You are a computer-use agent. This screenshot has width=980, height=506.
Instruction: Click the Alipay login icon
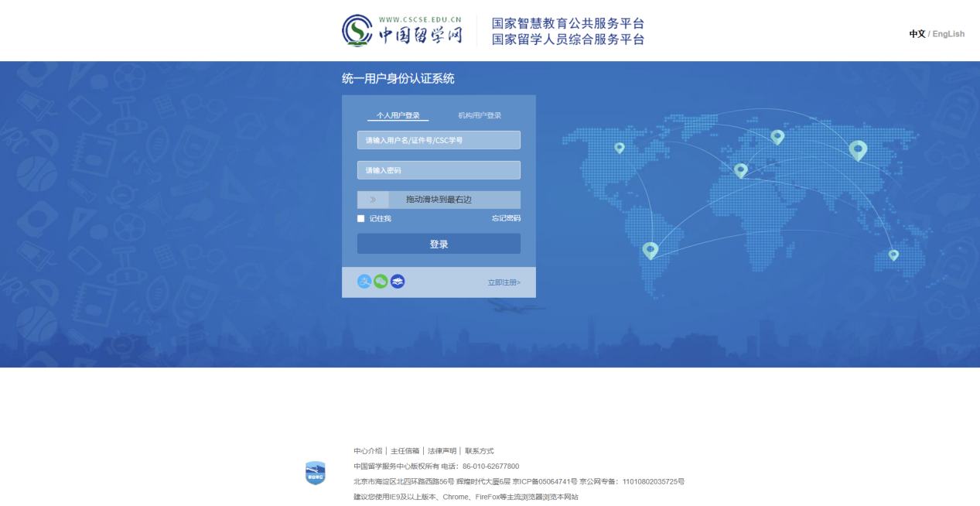point(364,282)
